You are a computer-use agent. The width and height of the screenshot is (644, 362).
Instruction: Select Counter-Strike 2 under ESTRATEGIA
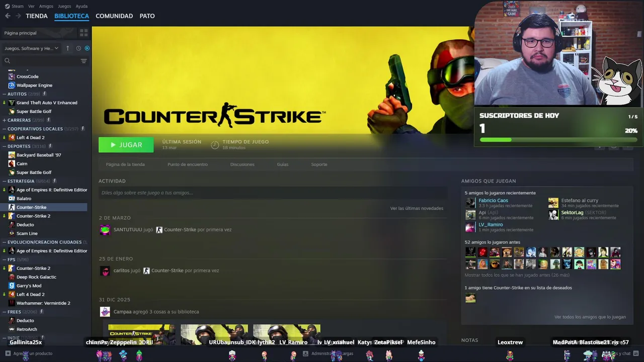(33, 216)
